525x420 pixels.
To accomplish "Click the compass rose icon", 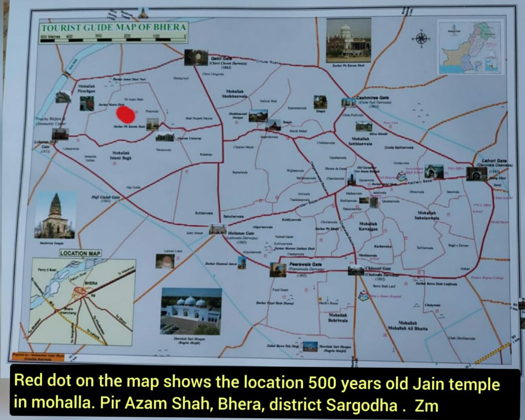I will click(x=421, y=38).
